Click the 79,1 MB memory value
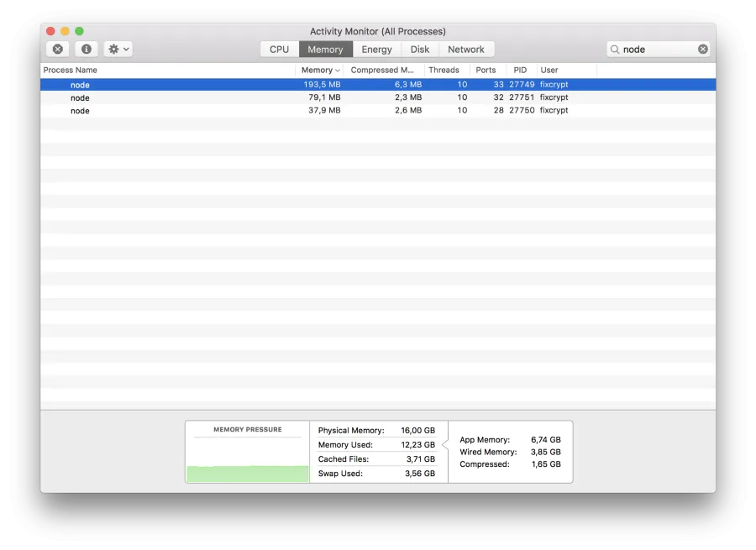This screenshot has width=756, height=550. point(324,97)
